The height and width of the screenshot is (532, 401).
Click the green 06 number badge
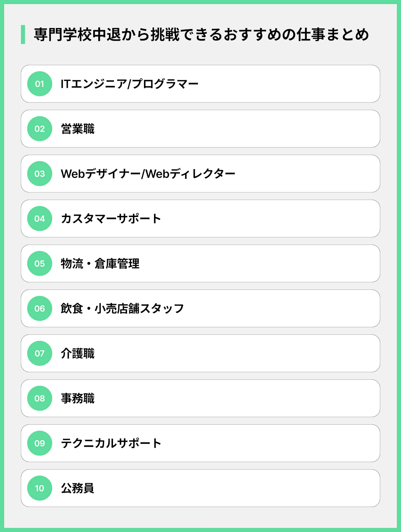pyautogui.click(x=40, y=308)
